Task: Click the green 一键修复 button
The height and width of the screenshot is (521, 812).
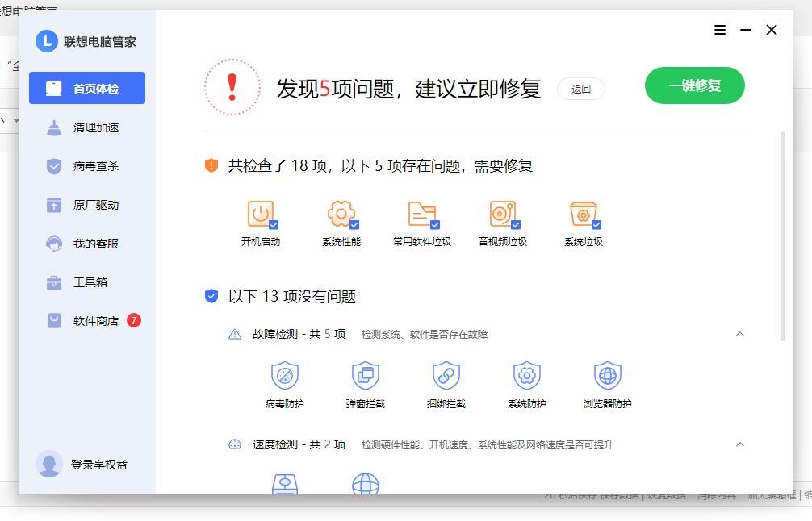Action: pyautogui.click(x=694, y=85)
